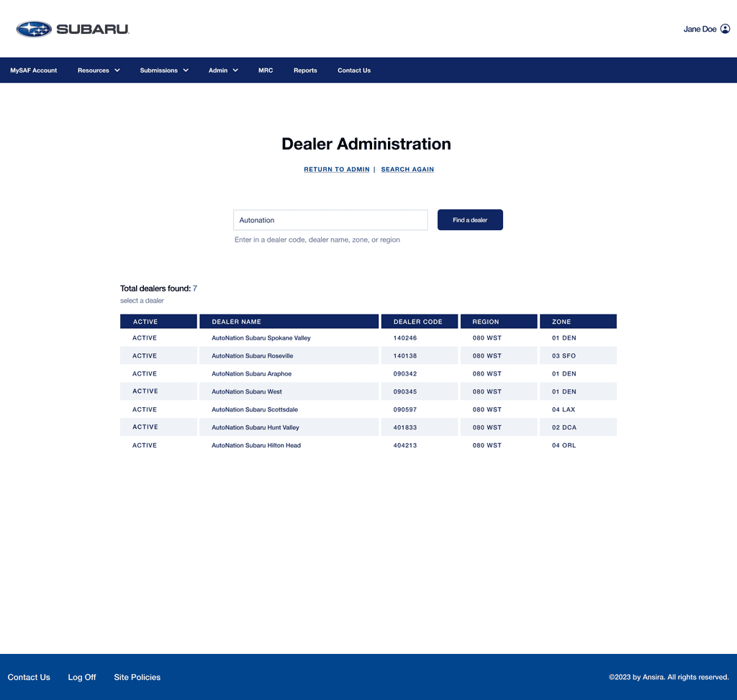Image resolution: width=737 pixels, height=700 pixels.
Task: Open Site Policies in footer
Action: pos(137,677)
